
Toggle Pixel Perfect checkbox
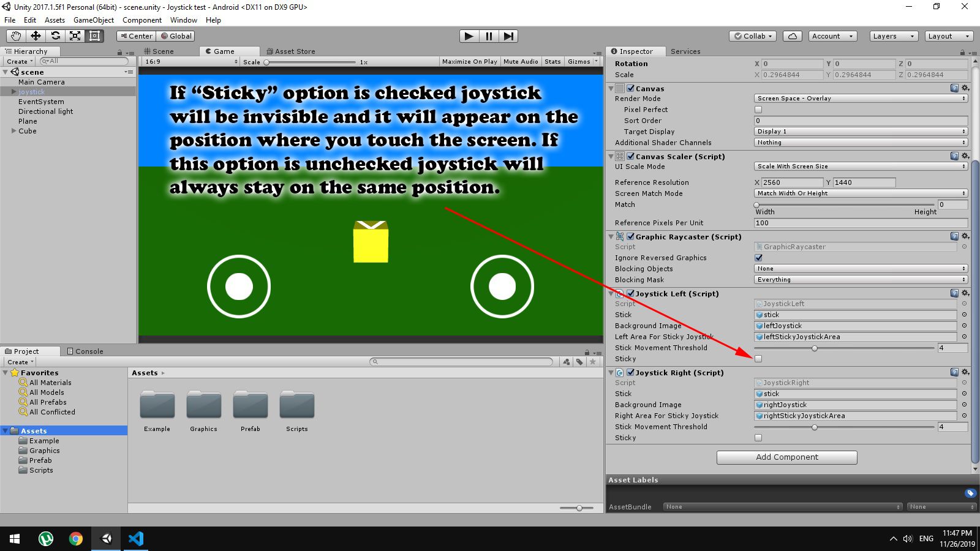pyautogui.click(x=758, y=110)
